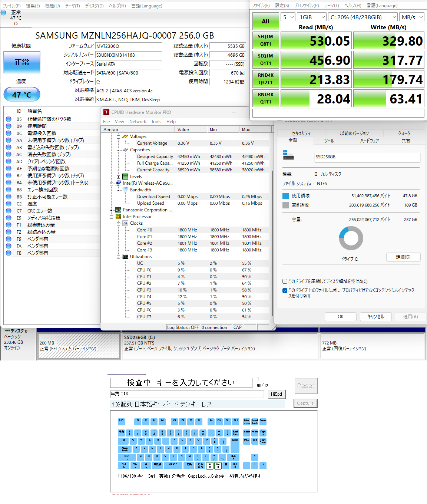The width and height of the screenshot is (427, 504).
Task: Click the SPACE key on the keyboard diagram
Action: pyautogui.click(x=173, y=465)
